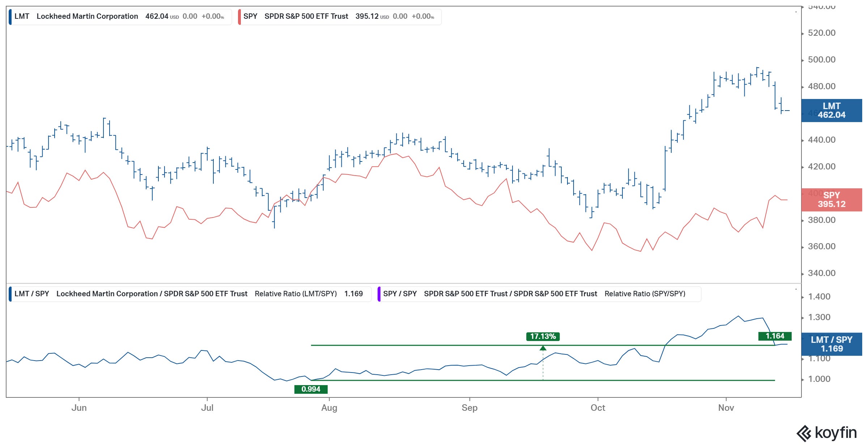Click the 0.994 green ratio marker
This screenshot has width=868, height=448.
(311, 389)
